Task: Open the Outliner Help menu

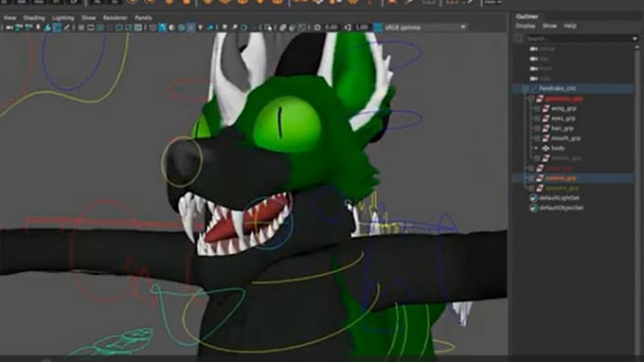Action: click(570, 26)
